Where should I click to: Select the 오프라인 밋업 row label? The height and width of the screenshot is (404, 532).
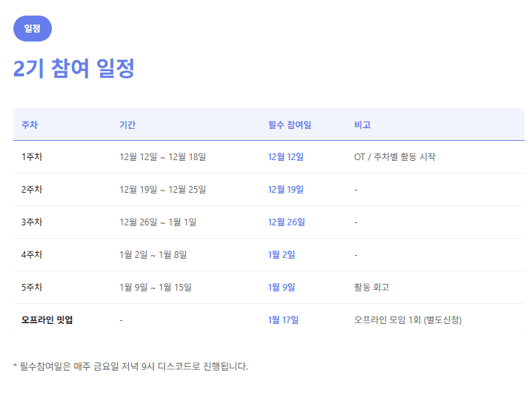click(47, 320)
